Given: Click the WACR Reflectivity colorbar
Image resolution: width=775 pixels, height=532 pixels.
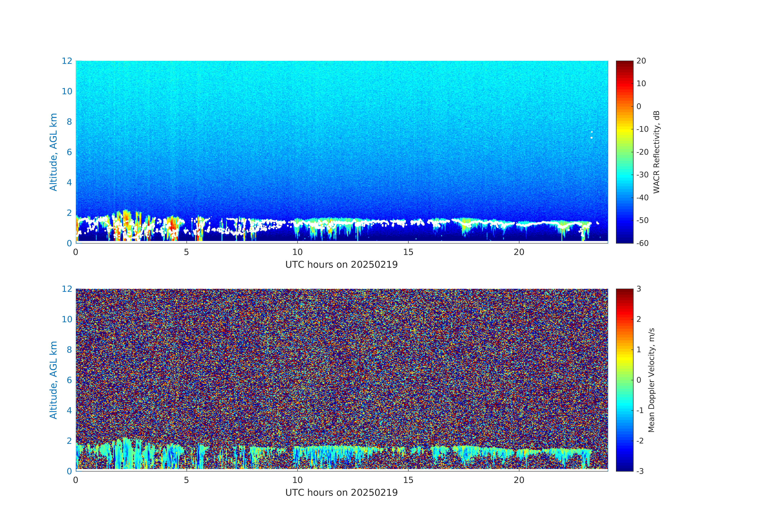Looking at the screenshot, I should pos(624,152).
